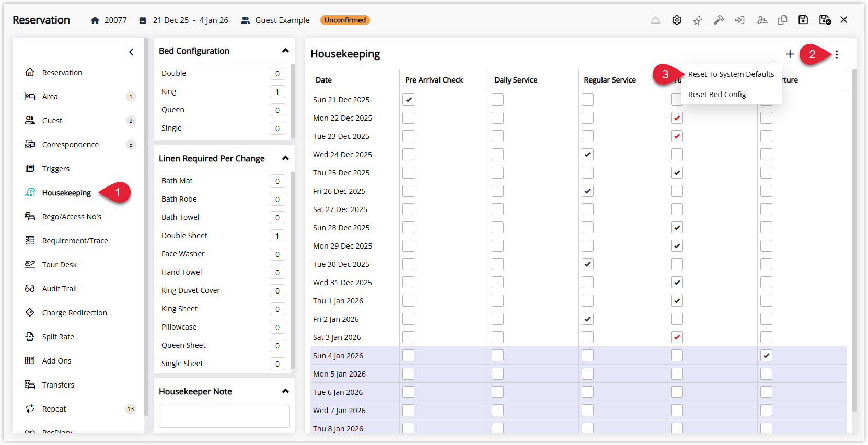Uncheck Regular Service for Fri 26 Dec 2025
This screenshot has height=445, width=868.
587,191
